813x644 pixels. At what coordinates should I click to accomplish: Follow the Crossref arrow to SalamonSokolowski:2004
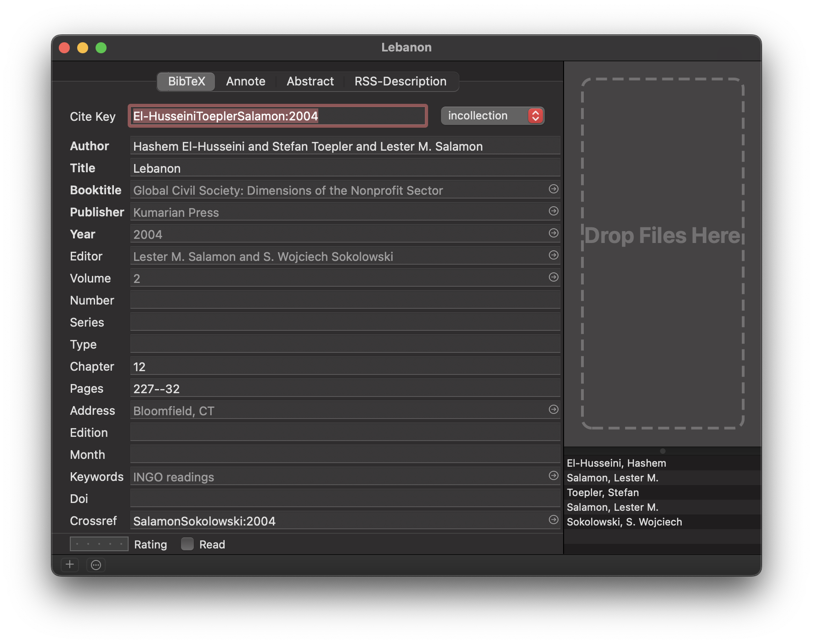pos(553,520)
